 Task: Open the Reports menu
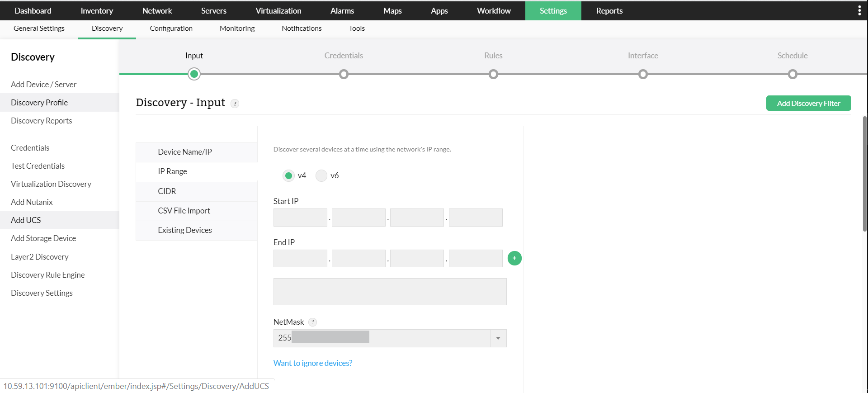tap(609, 10)
